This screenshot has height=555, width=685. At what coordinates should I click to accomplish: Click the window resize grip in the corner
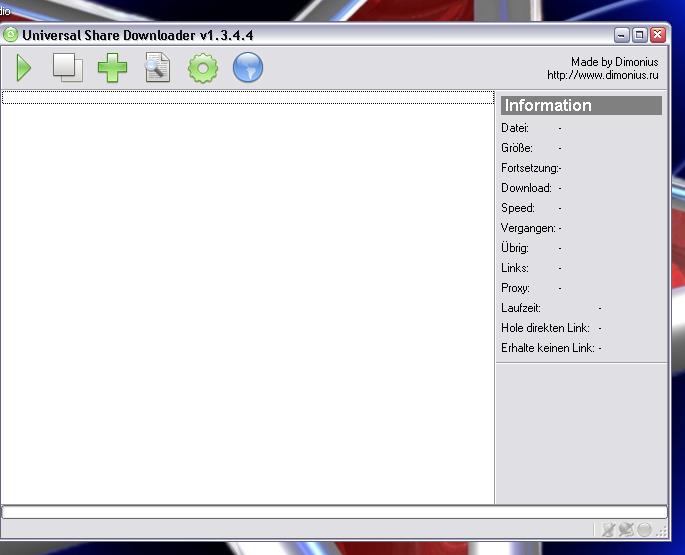click(661, 531)
